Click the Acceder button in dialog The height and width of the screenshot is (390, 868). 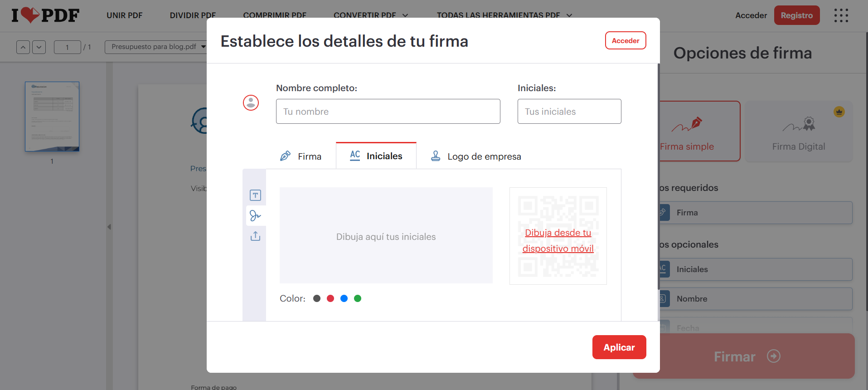(625, 41)
